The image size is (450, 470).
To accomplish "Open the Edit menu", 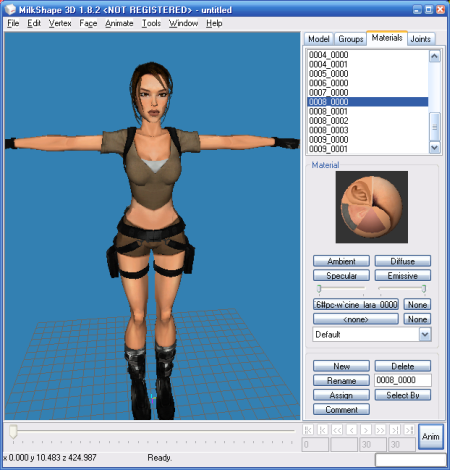I will coord(34,23).
